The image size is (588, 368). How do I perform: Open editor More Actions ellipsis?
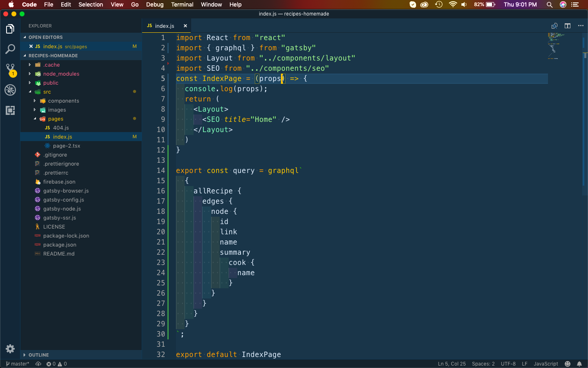coord(581,26)
